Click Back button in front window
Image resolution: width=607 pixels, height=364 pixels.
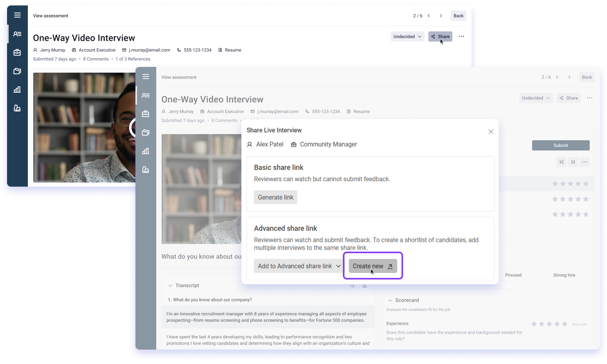click(587, 77)
